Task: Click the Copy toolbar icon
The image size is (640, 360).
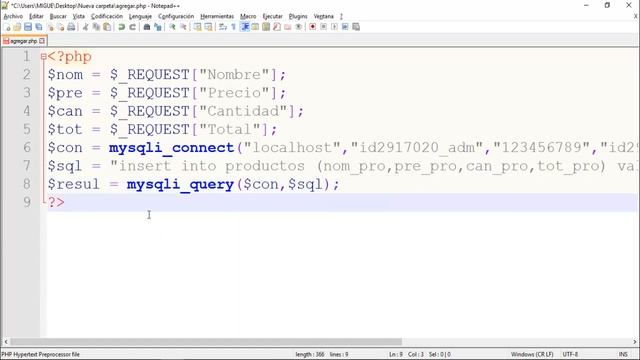Action: [x=96, y=27]
